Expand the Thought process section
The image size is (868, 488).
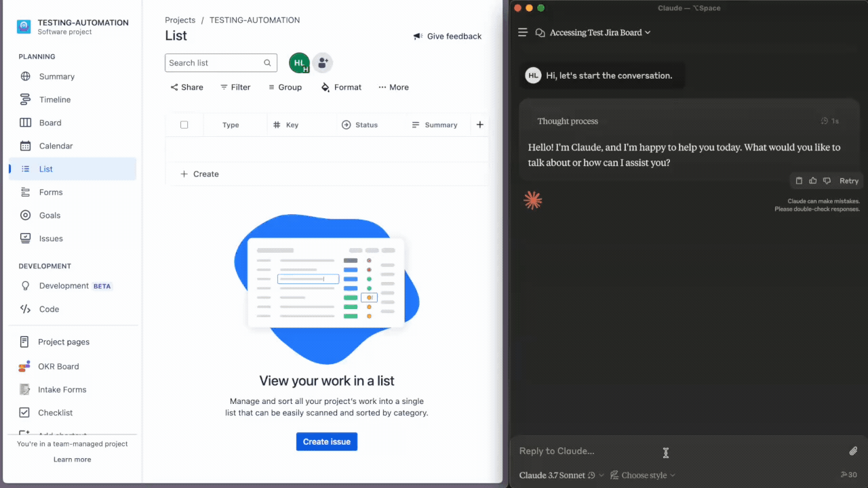(x=568, y=121)
